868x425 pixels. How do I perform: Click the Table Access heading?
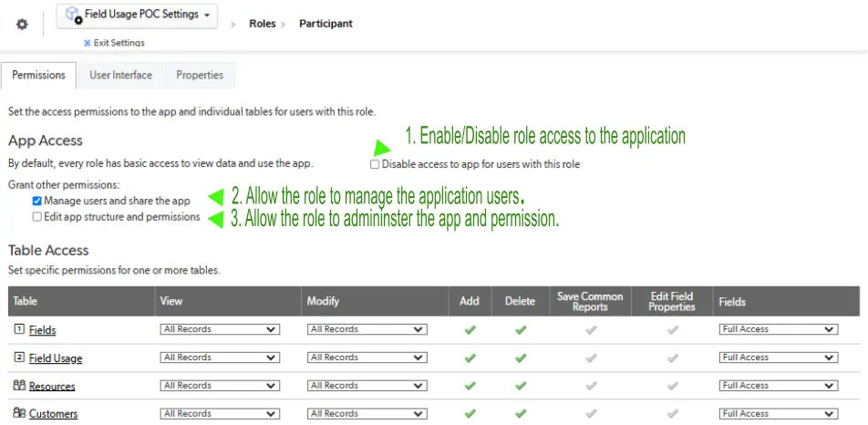pyautogui.click(x=48, y=250)
